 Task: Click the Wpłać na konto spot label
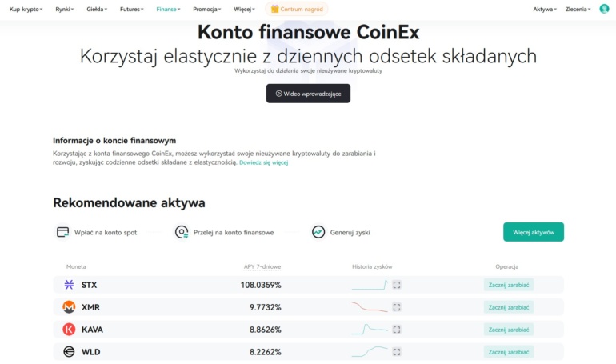106,233
